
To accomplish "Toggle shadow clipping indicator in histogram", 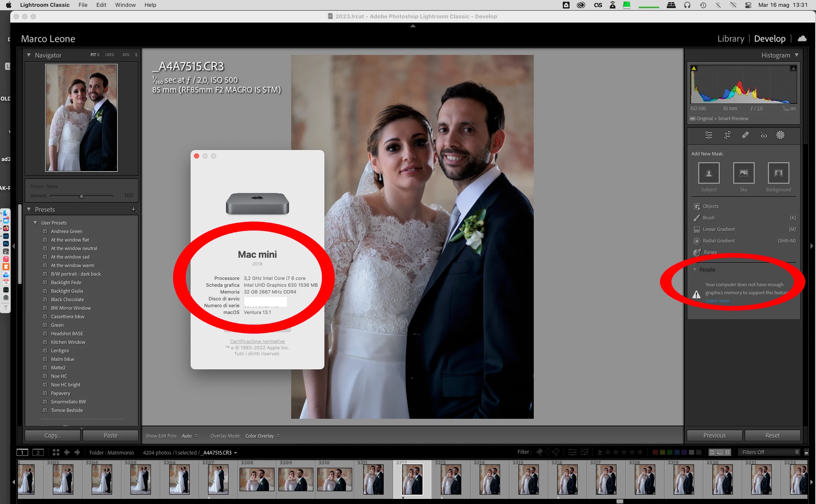I will pos(694,68).
